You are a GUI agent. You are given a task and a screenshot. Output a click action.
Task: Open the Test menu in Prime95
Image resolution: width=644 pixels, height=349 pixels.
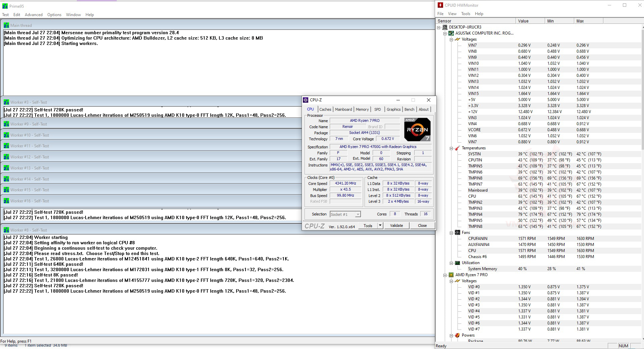pos(5,15)
